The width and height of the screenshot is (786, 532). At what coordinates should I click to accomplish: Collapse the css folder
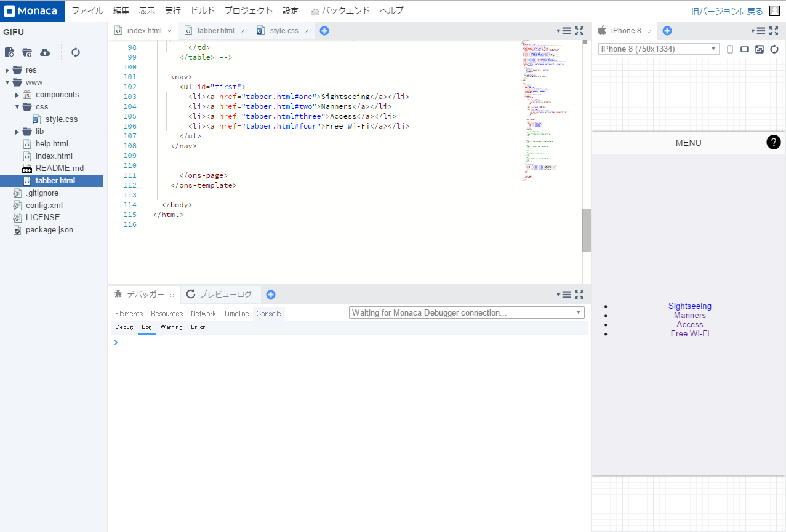click(17, 107)
